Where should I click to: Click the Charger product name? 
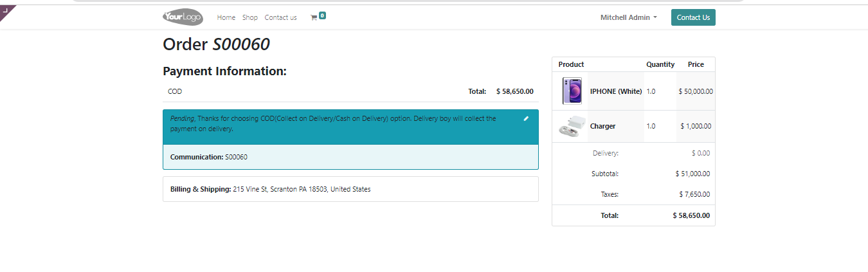(602, 126)
